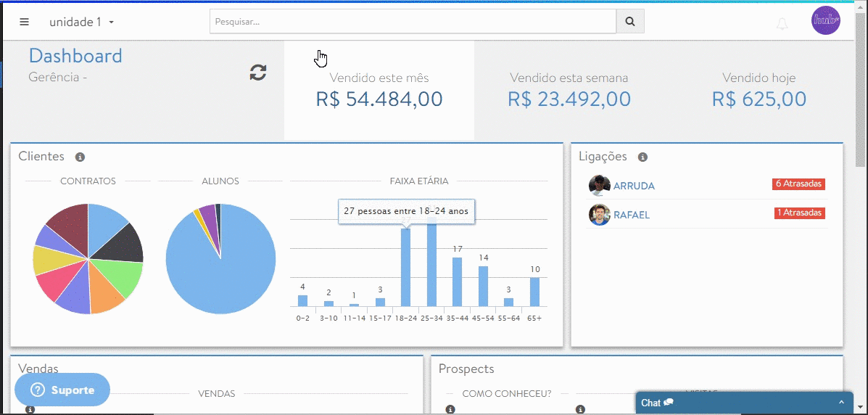Select the Vendido este mês panel
Viewport: 868px width, 415px height.
pyautogui.click(x=379, y=90)
